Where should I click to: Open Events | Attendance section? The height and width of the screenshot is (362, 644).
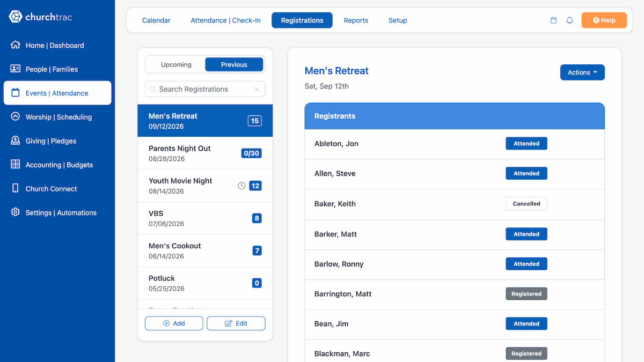[x=57, y=93]
